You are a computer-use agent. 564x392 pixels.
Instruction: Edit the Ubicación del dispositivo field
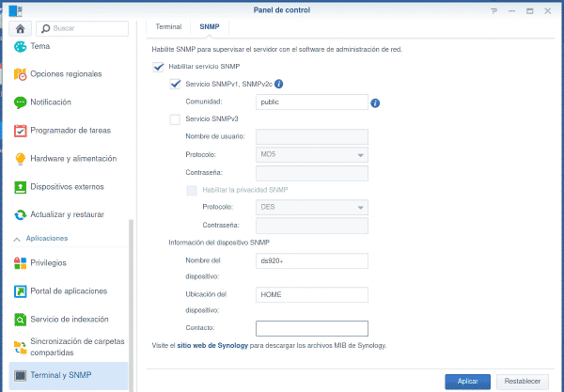pos(312,295)
